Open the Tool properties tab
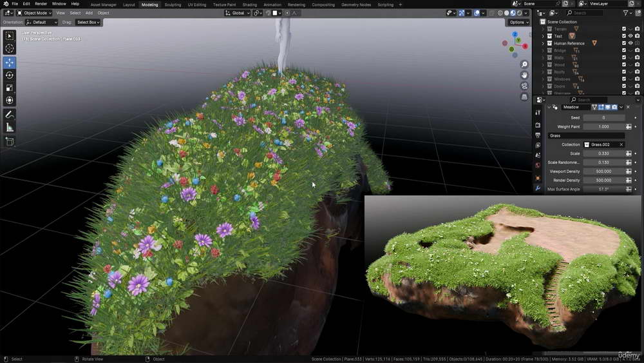This screenshot has width=644, height=363. (x=538, y=112)
